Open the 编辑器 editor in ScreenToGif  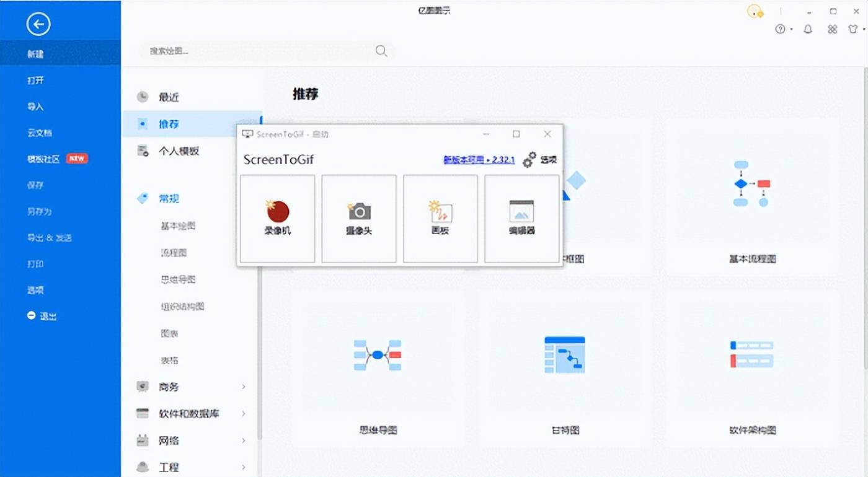pos(521,219)
